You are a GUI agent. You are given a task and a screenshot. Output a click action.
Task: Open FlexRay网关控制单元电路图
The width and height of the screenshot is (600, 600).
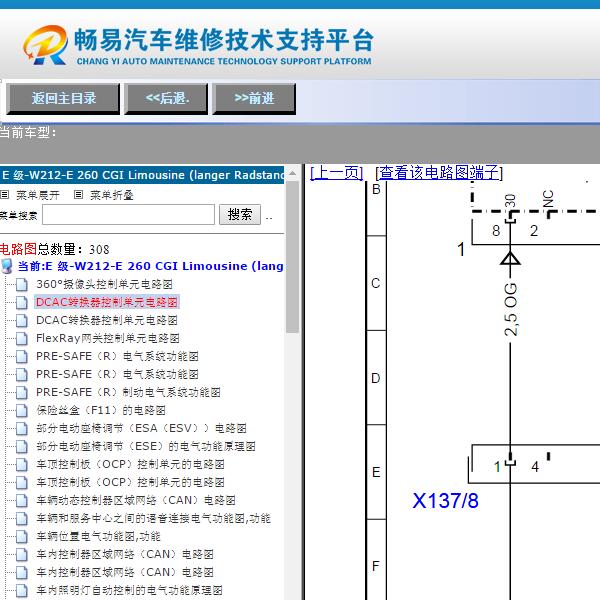pyautogui.click(x=108, y=338)
